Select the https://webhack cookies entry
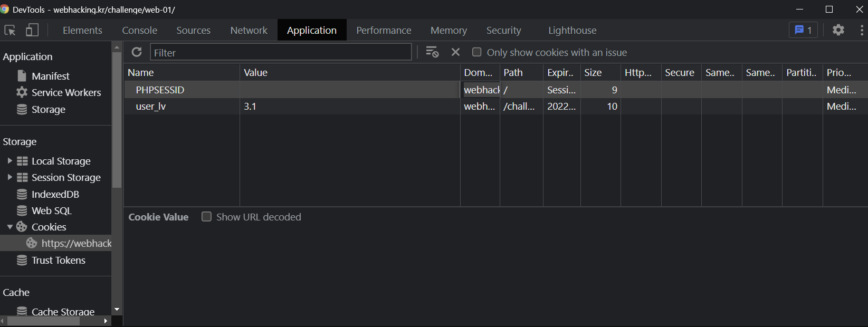This screenshot has height=327, width=868. (x=55, y=243)
